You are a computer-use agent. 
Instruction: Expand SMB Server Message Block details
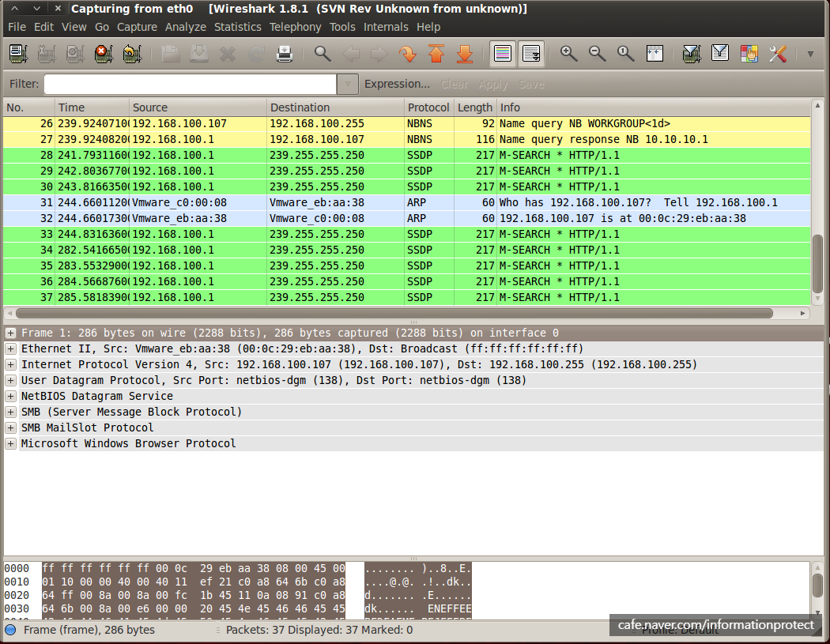pos(10,412)
